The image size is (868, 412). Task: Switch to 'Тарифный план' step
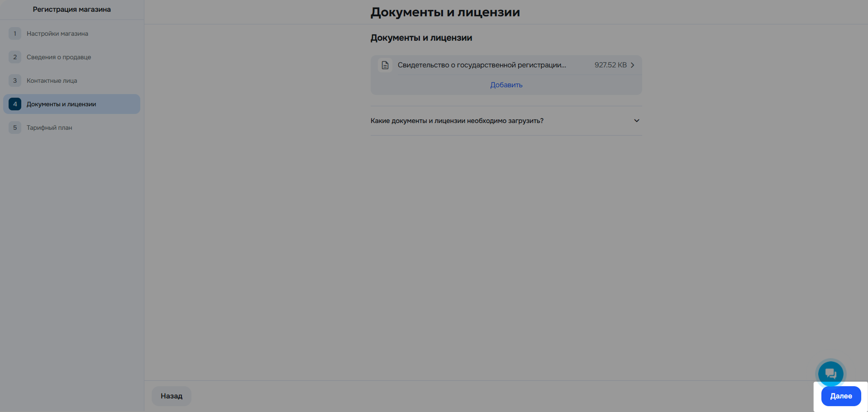(x=49, y=127)
